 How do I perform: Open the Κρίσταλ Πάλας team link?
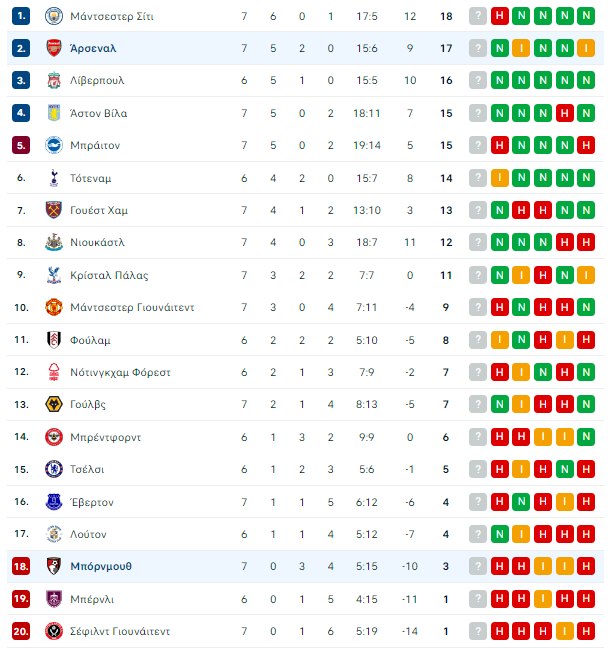(x=109, y=275)
